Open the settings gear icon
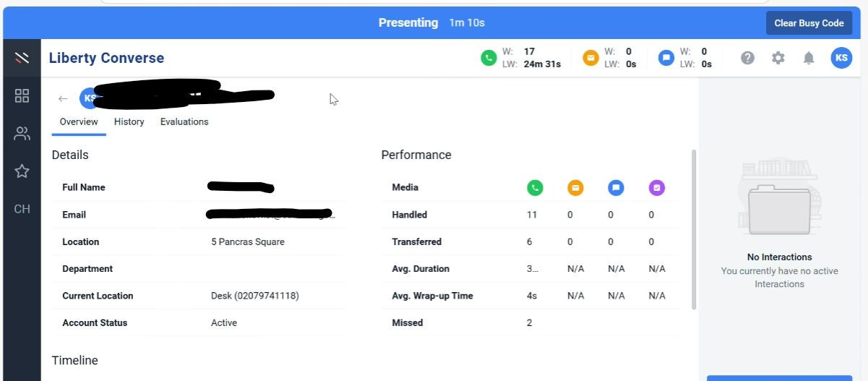This screenshot has width=868, height=381. pyautogui.click(x=778, y=58)
